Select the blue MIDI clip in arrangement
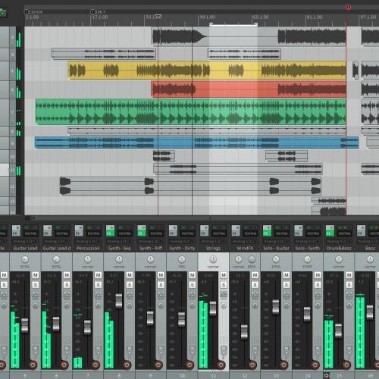379x379 pixels. [x=197, y=142]
